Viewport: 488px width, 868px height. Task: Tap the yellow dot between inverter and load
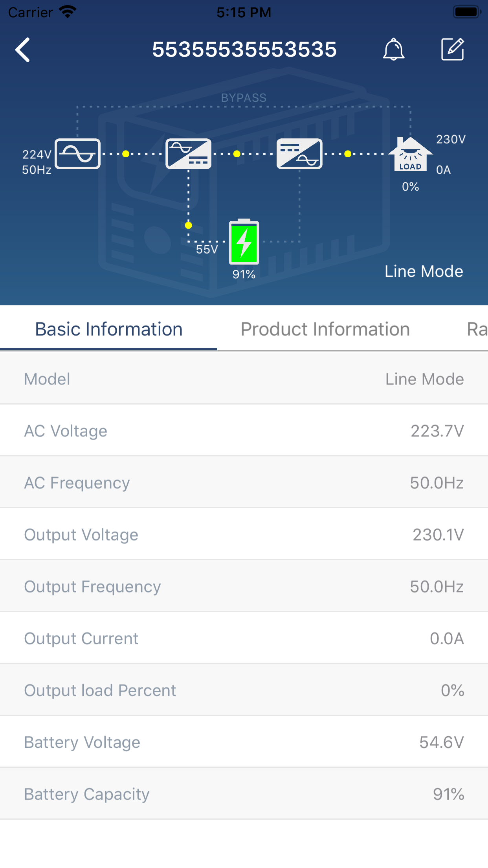click(x=348, y=153)
